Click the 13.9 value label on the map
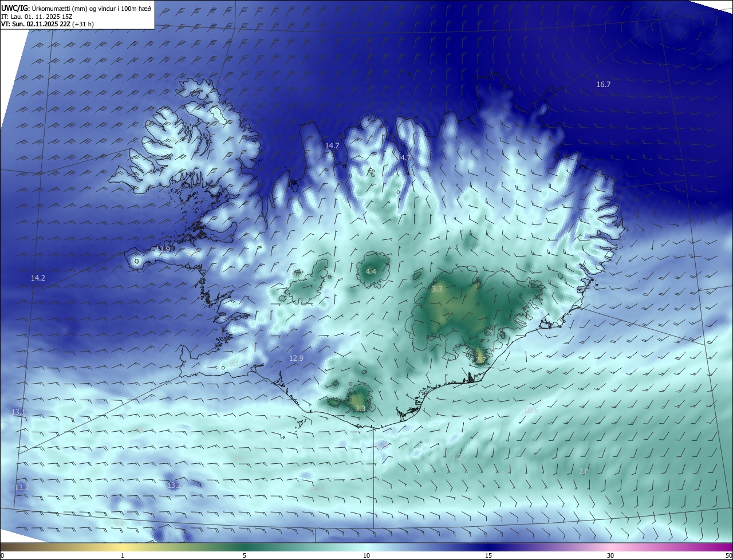Screen dimensions: 733x560 (163, 250)
